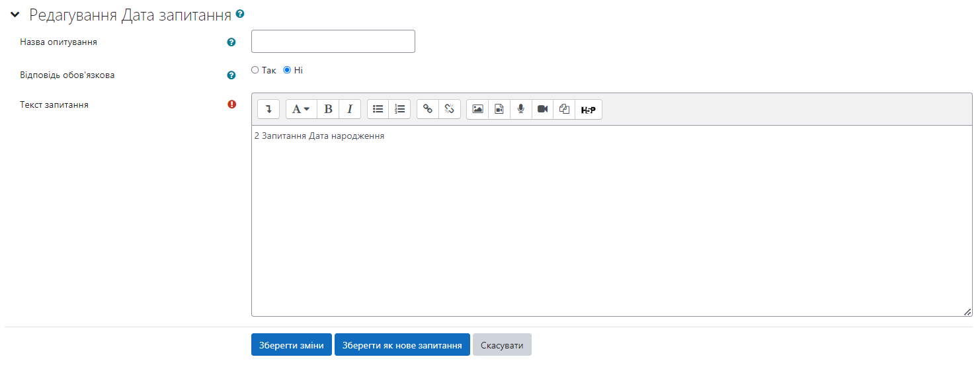Viewport: 980px width, 365px height.
Task: Click Скасувати button
Action: click(x=502, y=345)
